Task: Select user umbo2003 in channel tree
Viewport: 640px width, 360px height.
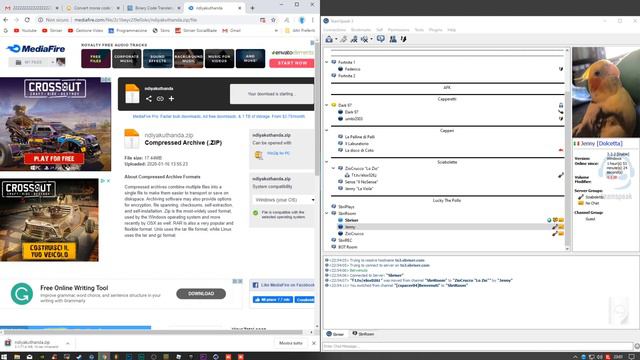Action: point(353,119)
